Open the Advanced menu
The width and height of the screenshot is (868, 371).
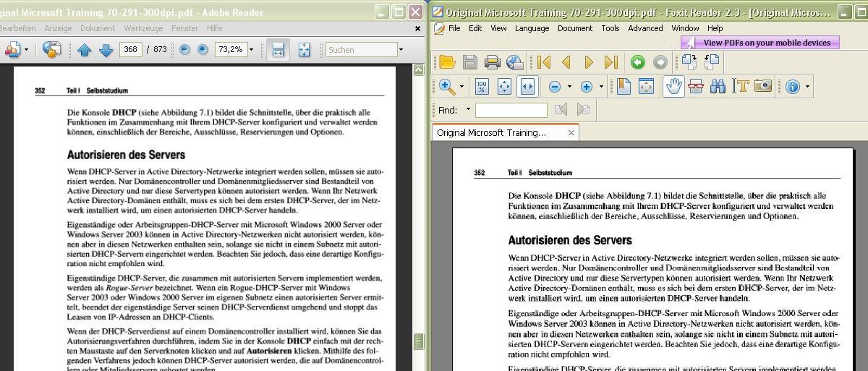pos(645,28)
